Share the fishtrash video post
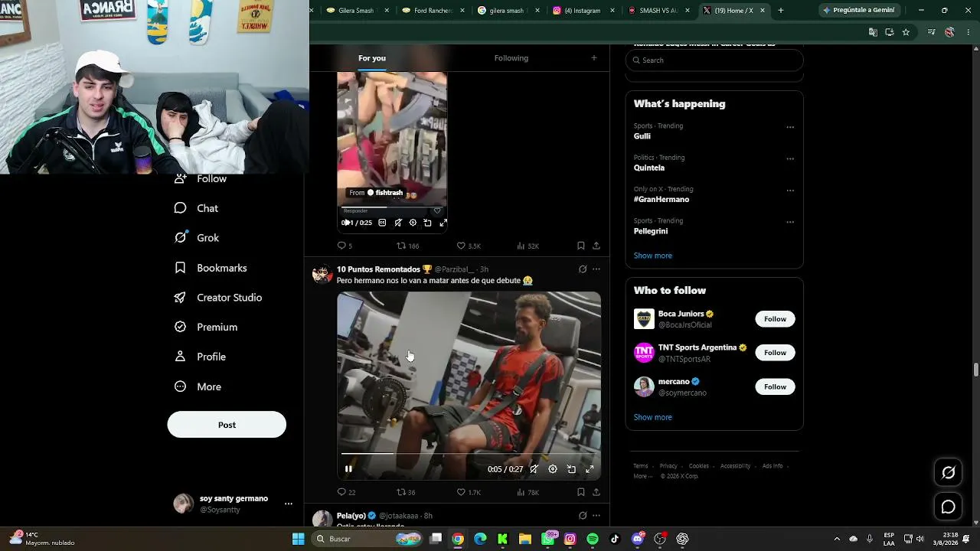The width and height of the screenshot is (980, 551). pyautogui.click(x=596, y=246)
